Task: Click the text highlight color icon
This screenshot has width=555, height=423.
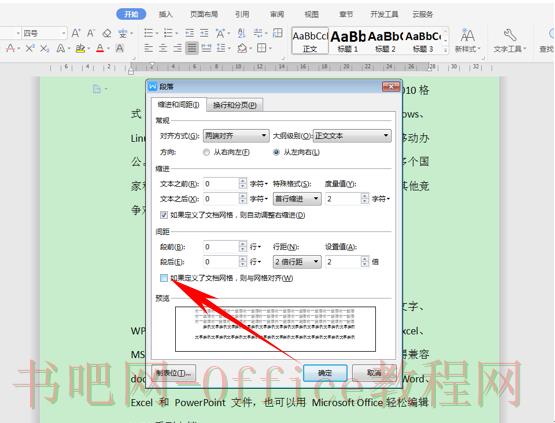Action: click(x=81, y=48)
